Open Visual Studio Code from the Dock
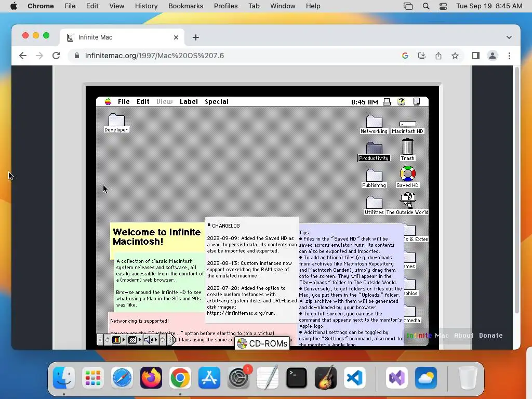The width and height of the screenshot is (532, 399). 354,377
